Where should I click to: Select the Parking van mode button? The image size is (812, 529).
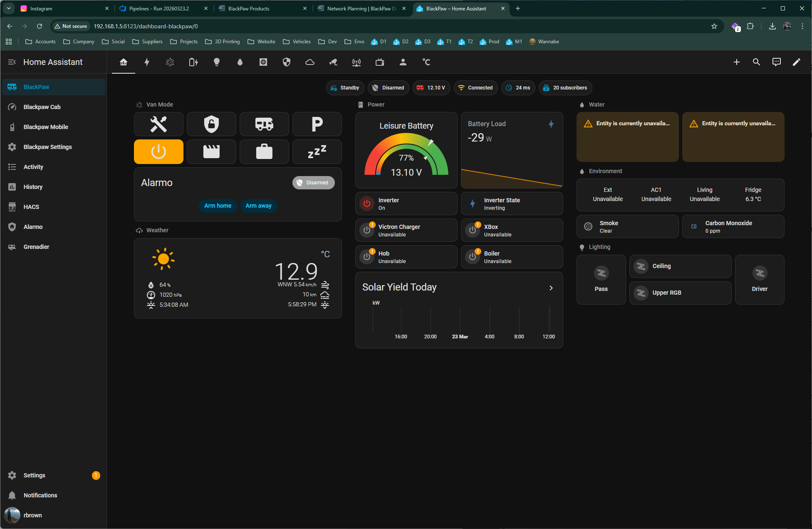(317, 124)
